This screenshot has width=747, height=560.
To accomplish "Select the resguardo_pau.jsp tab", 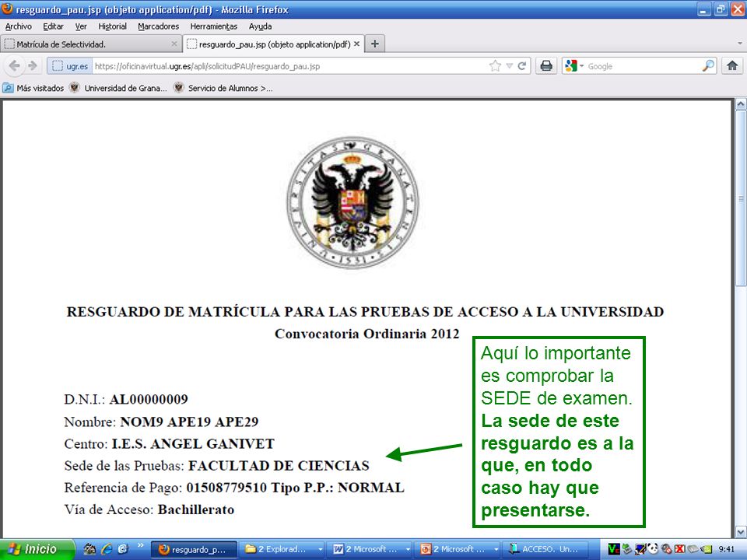I will pyautogui.click(x=273, y=44).
